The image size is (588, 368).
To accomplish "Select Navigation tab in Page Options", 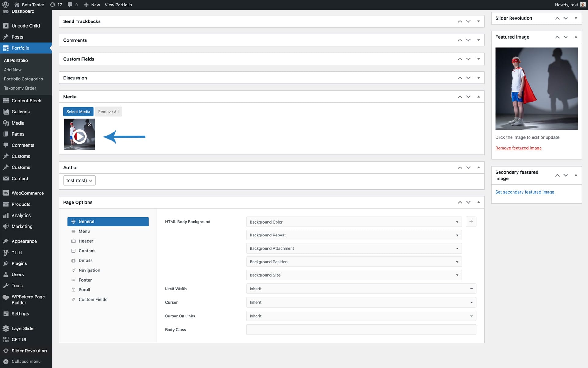I will click(x=89, y=270).
